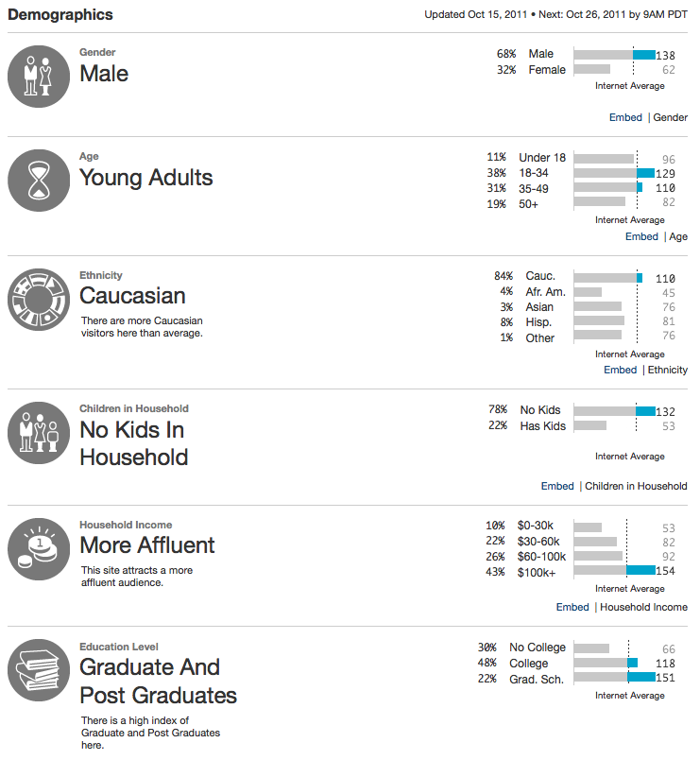Click the Education Level books icon
The width and height of the screenshot is (700, 760).
tap(38, 670)
